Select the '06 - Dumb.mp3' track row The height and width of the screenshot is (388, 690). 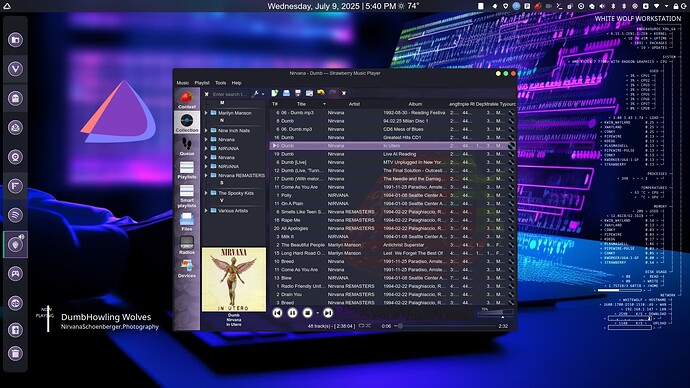(x=391, y=113)
